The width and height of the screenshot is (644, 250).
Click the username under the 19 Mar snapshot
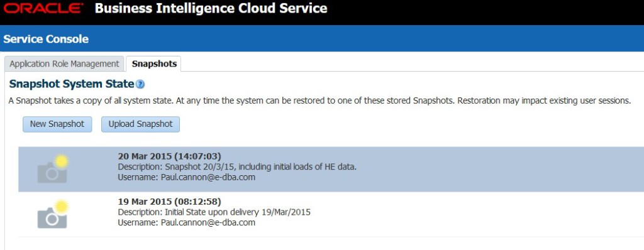coord(186,223)
